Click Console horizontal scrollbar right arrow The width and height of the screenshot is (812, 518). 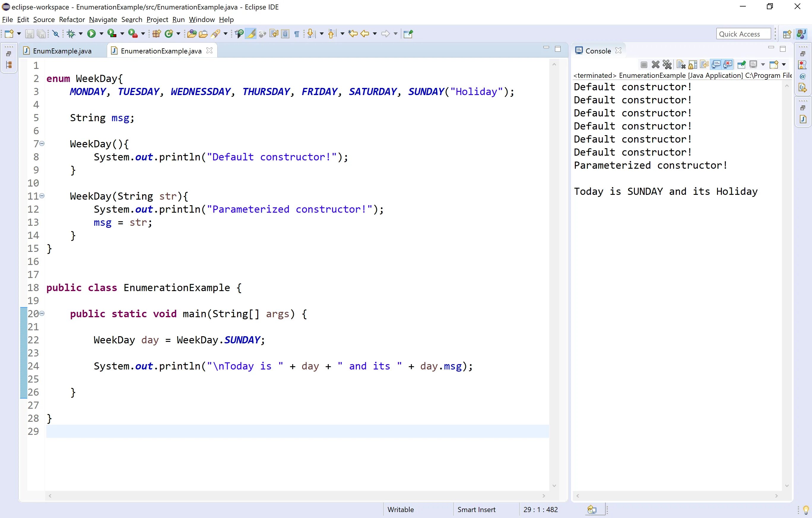(x=776, y=496)
